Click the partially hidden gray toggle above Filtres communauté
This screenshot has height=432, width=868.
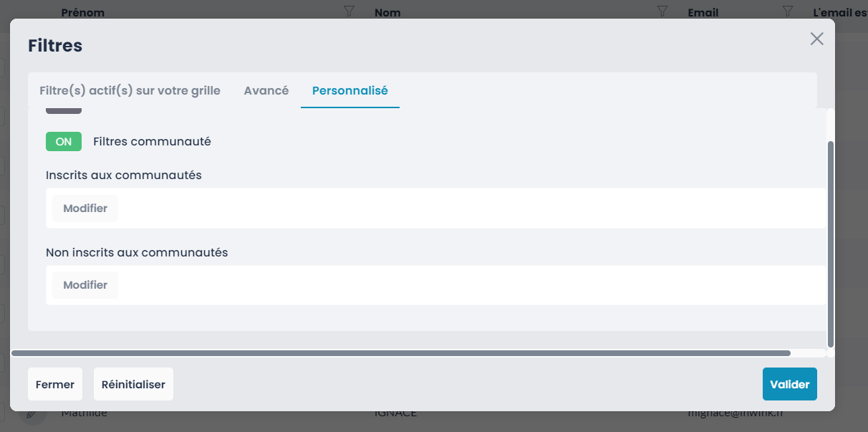(x=64, y=111)
